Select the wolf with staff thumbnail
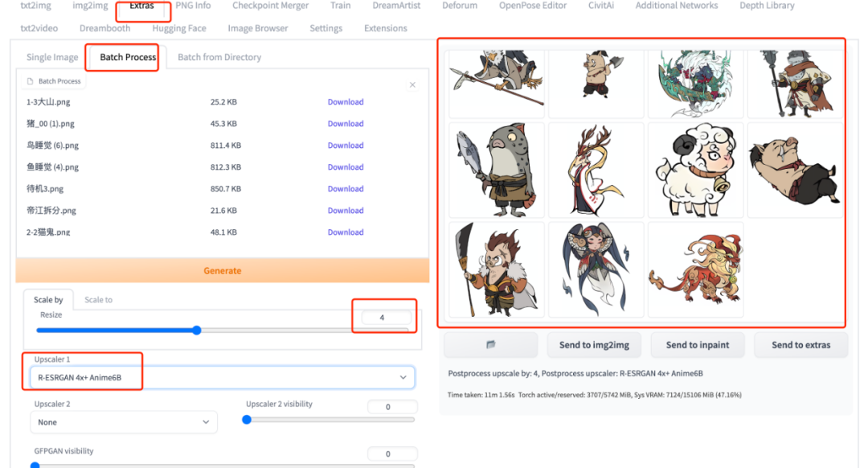 click(796, 84)
